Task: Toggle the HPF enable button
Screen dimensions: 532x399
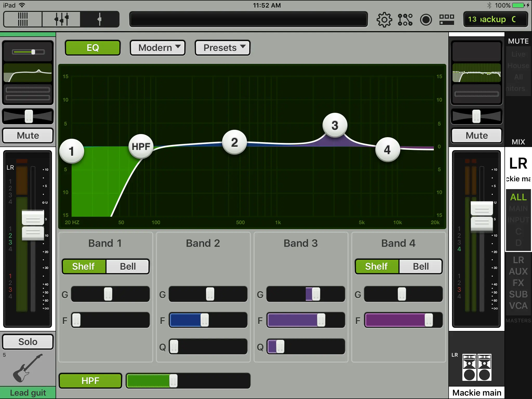Action: click(90, 381)
